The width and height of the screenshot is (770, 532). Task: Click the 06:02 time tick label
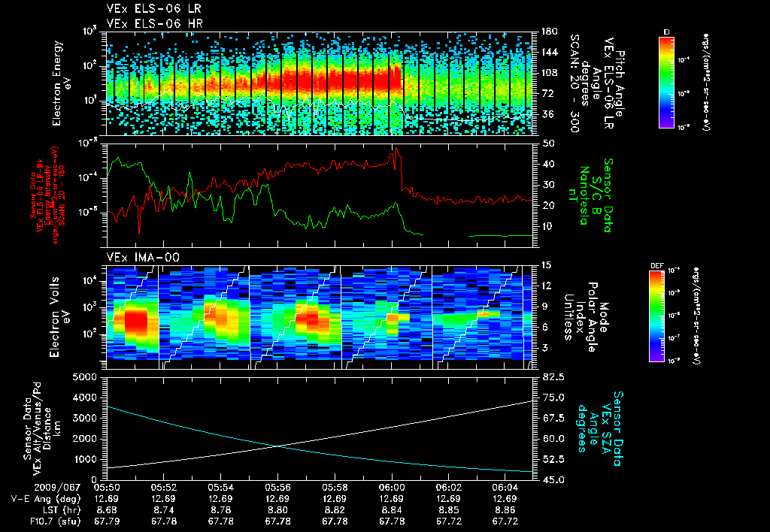tap(448, 488)
